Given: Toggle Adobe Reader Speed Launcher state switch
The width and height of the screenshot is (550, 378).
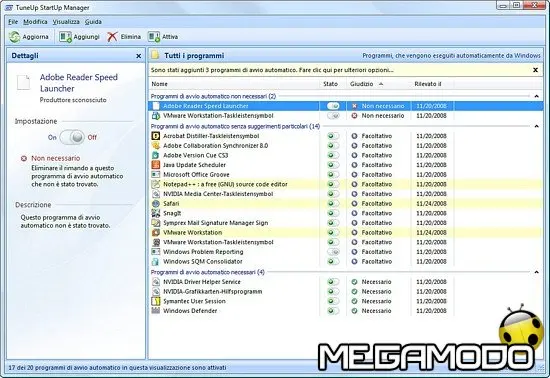Looking at the screenshot, I should tap(333, 106).
